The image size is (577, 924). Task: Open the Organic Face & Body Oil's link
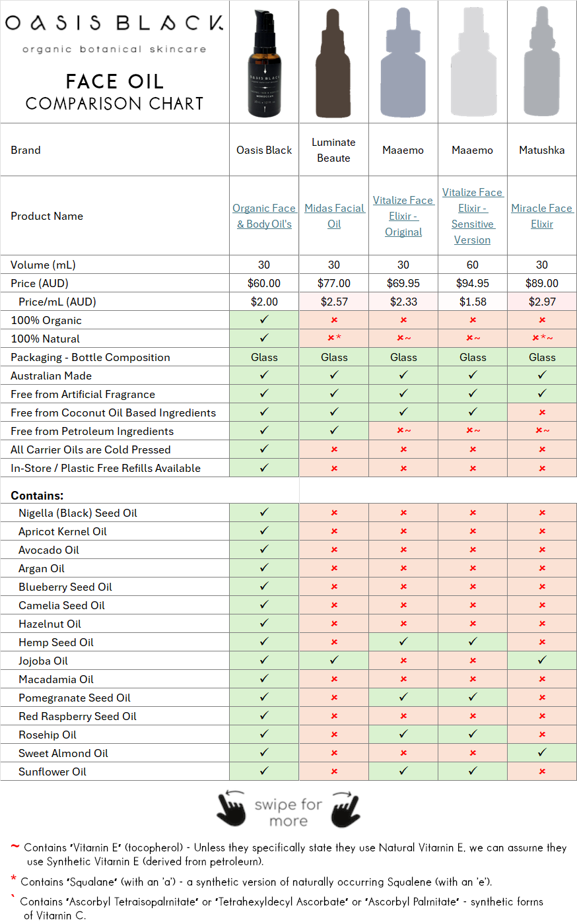[x=264, y=216]
